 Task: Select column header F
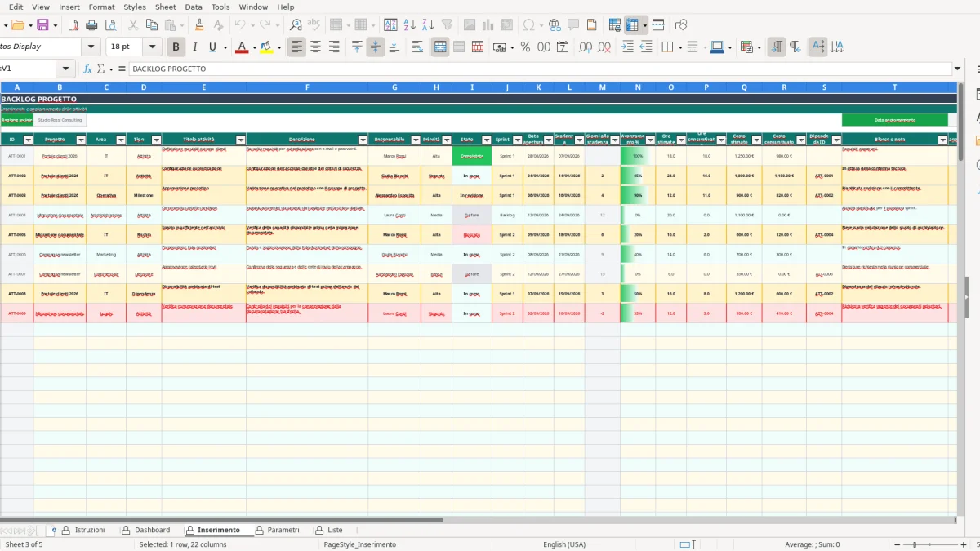pyautogui.click(x=307, y=87)
